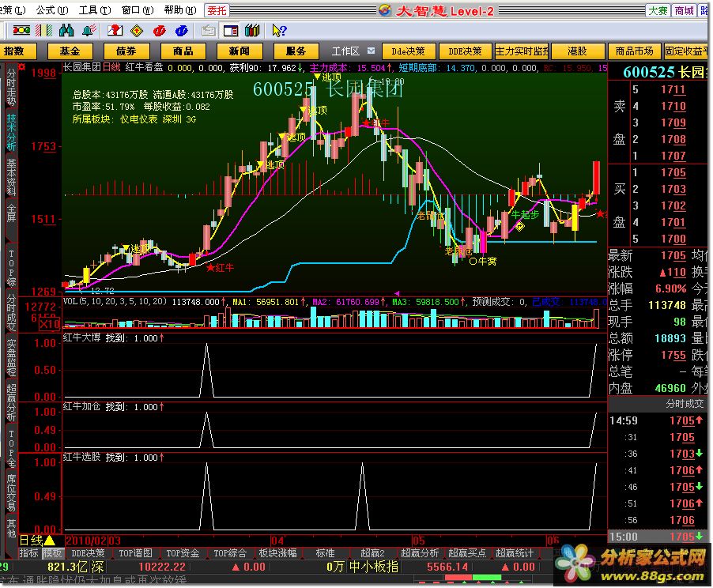
Task: Open the 帮助 menu
Action: click(180, 10)
